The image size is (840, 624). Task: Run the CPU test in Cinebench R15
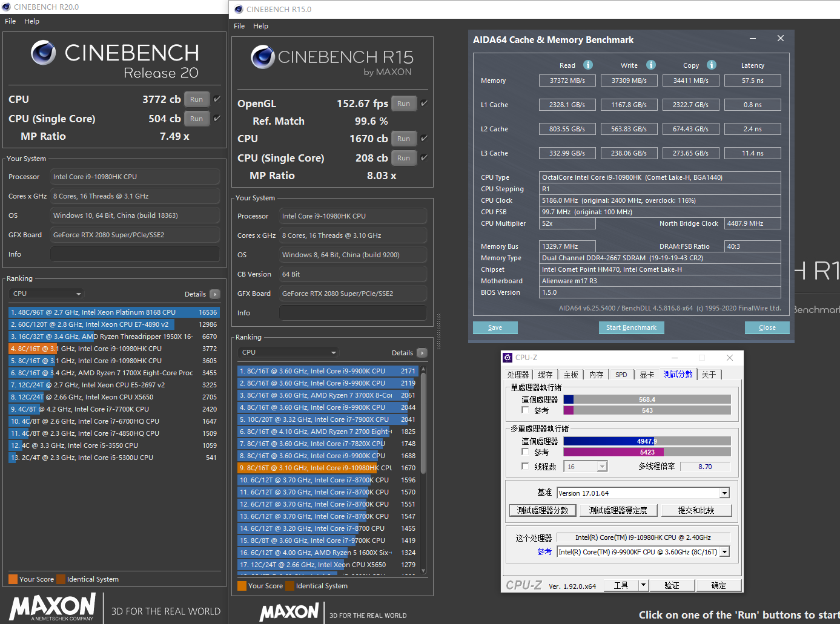pos(404,139)
